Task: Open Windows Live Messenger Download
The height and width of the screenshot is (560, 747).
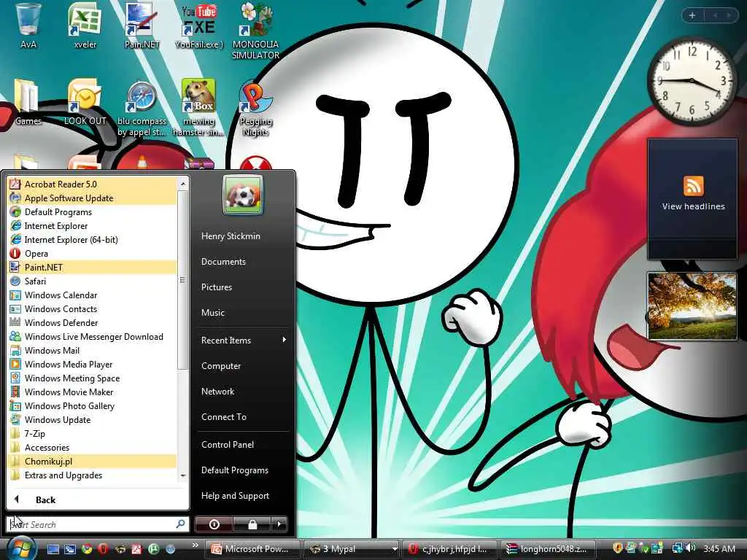Action: click(x=93, y=336)
